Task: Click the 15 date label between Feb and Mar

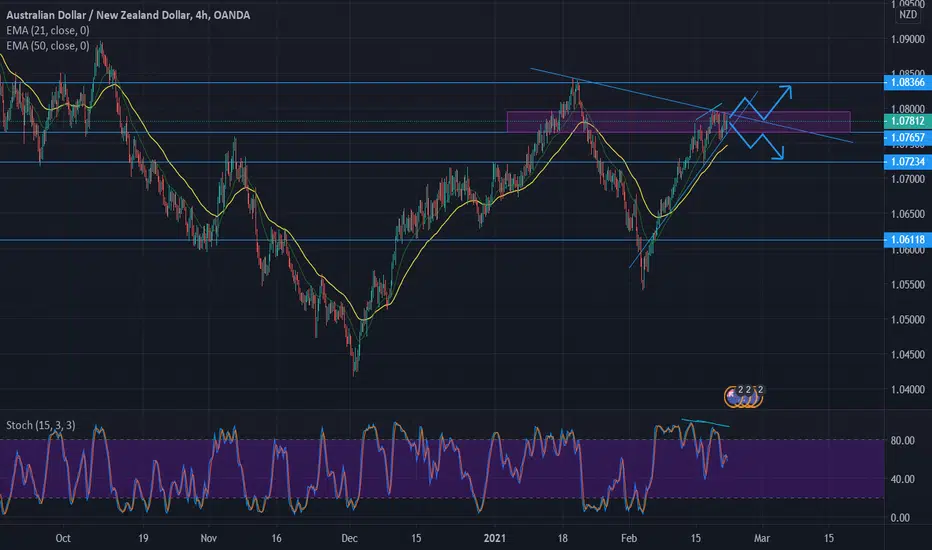Action: pyautogui.click(x=695, y=538)
